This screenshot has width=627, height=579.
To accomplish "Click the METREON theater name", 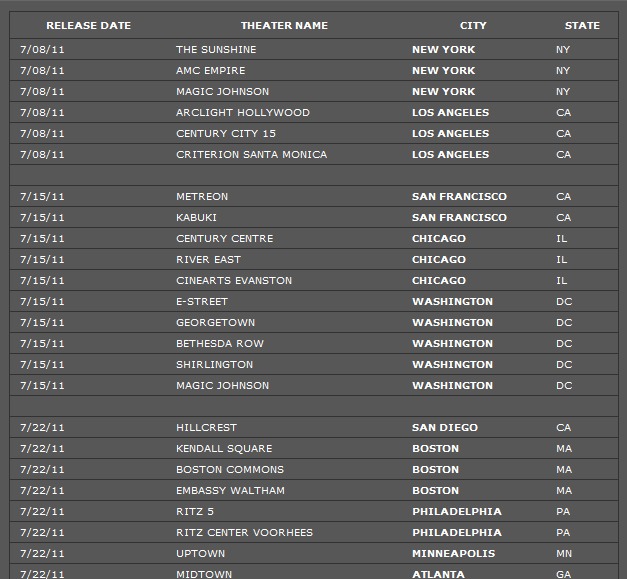I will coord(202,196).
